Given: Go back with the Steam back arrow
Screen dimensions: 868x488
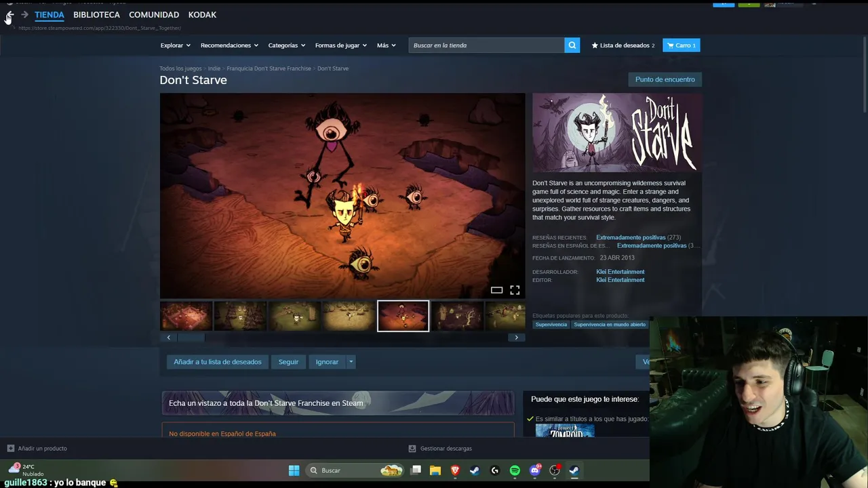Looking at the screenshot, I should point(9,14).
